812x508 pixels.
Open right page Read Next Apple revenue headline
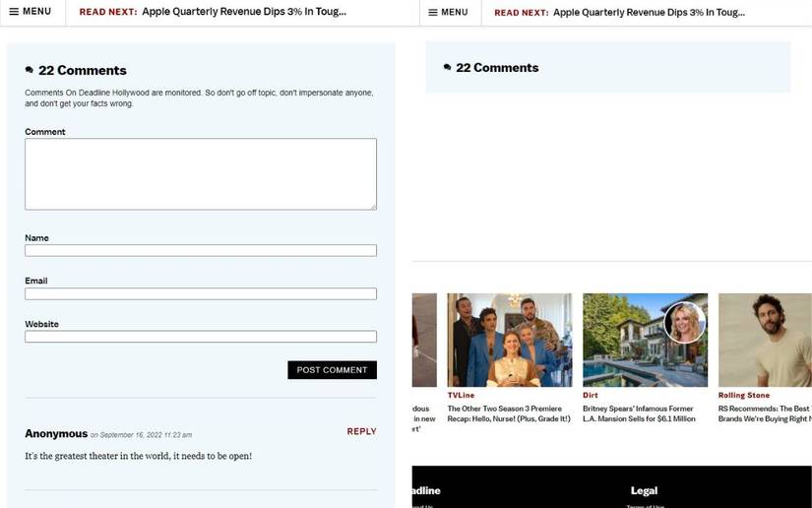[x=649, y=13]
